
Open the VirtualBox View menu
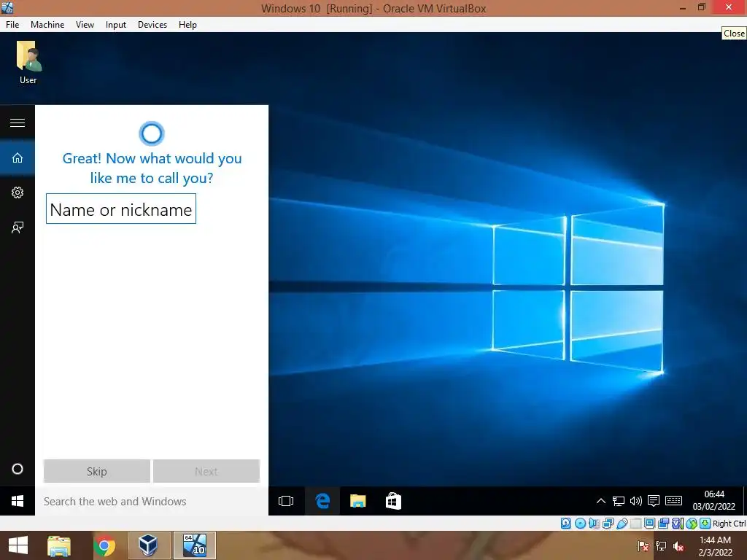point(85,25)
